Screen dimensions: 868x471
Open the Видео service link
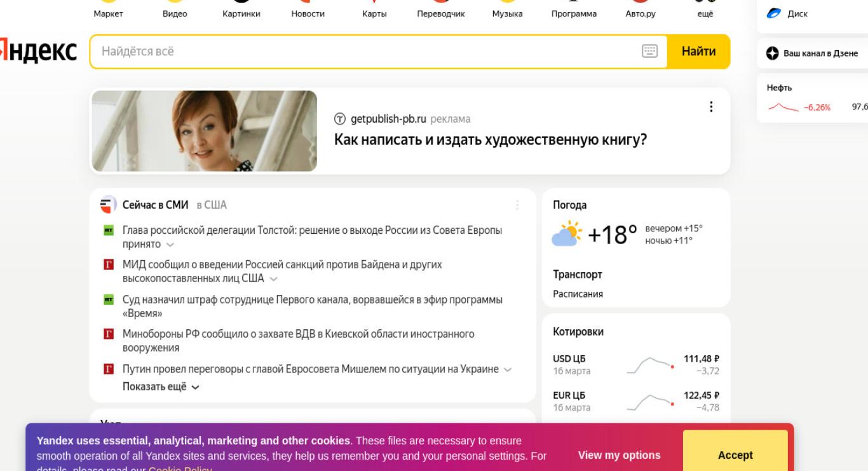click(x=175, y=14)
